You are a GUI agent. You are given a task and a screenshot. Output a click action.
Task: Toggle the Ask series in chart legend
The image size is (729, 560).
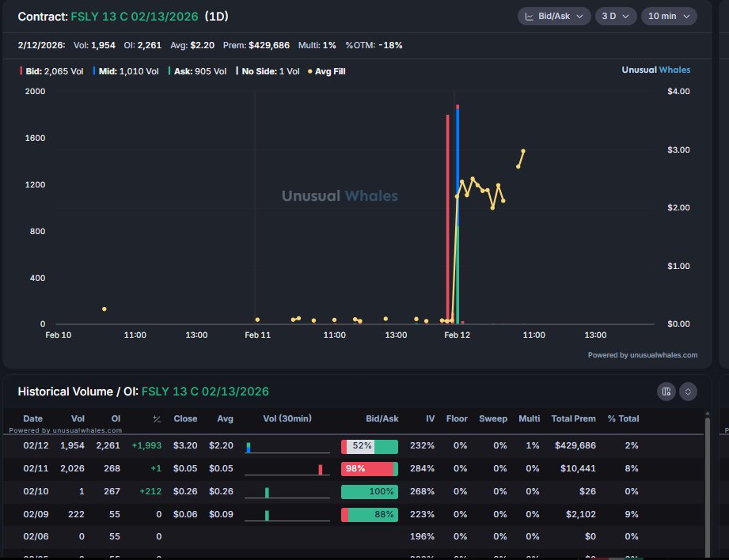(x=197, y=71)
